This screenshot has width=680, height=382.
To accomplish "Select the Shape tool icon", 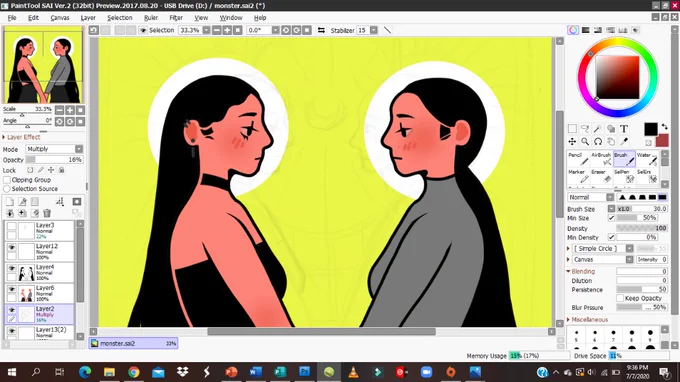I will coord(611,129).
